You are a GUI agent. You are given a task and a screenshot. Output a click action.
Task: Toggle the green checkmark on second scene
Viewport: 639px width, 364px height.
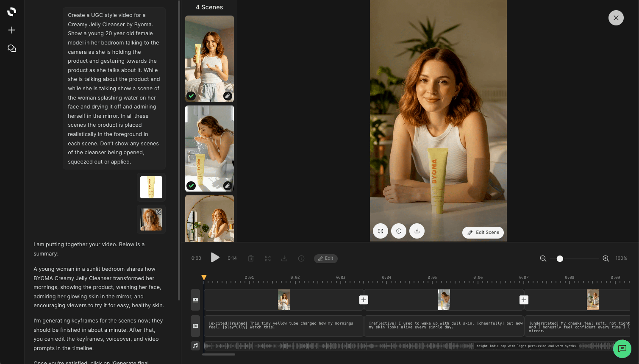(x=192, y=186)
